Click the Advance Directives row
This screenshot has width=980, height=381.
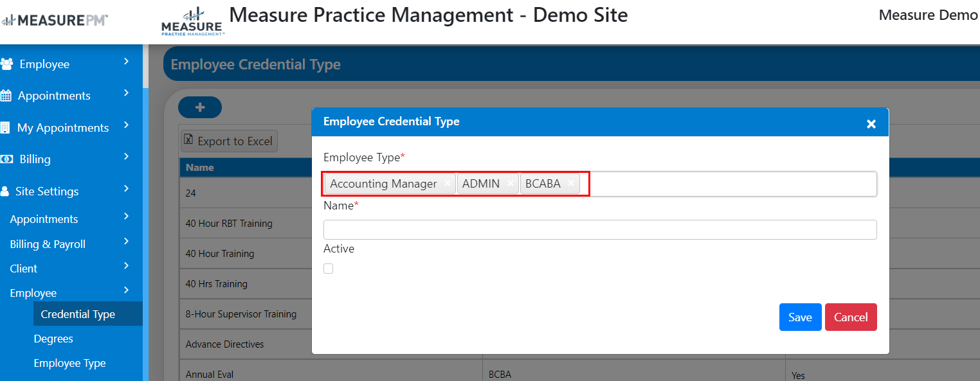225,344
